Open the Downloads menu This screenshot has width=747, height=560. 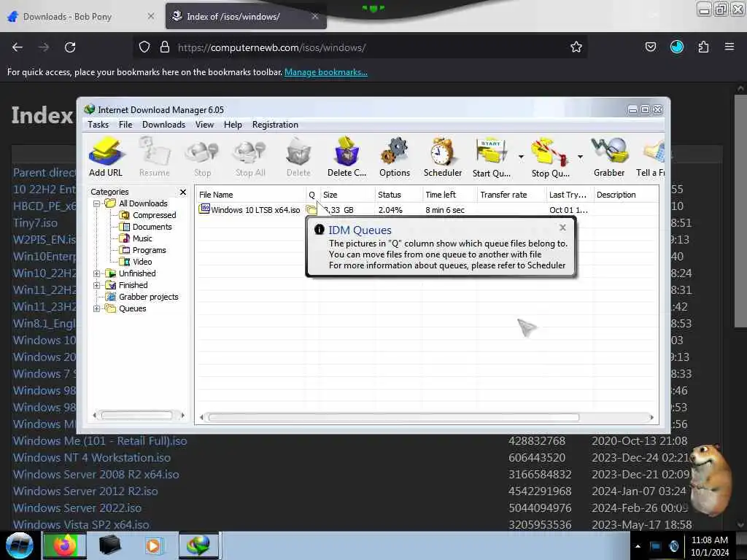click(x=163, y=125)
